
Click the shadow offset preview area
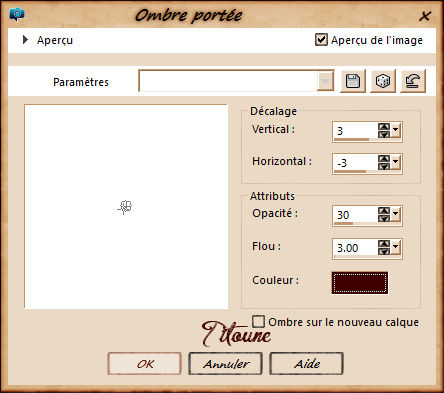pyautogui.click(x=126, y=207)
